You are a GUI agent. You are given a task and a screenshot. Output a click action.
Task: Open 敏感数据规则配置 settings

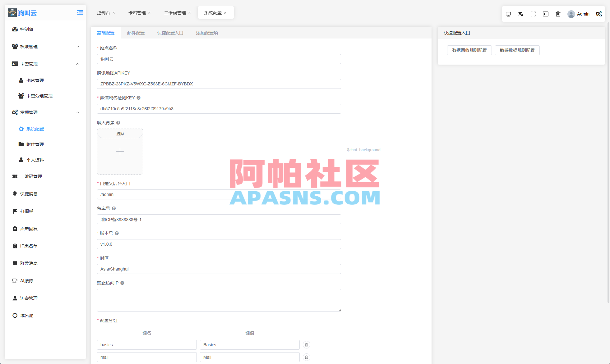point(517,50)
